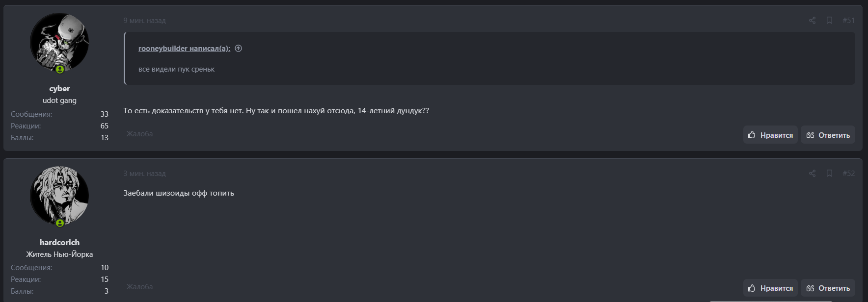
Task: Open permalink #51 post number
Action: click(848, 20)
